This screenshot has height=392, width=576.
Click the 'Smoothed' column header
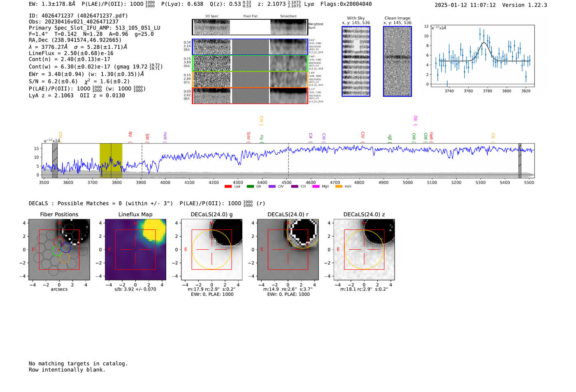tap(288, 16)
